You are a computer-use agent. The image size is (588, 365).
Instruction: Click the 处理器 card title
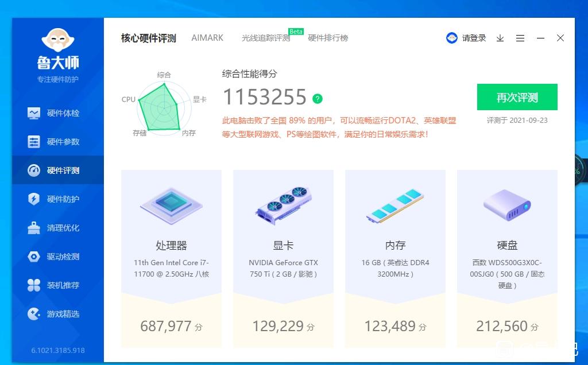point(171,246)
